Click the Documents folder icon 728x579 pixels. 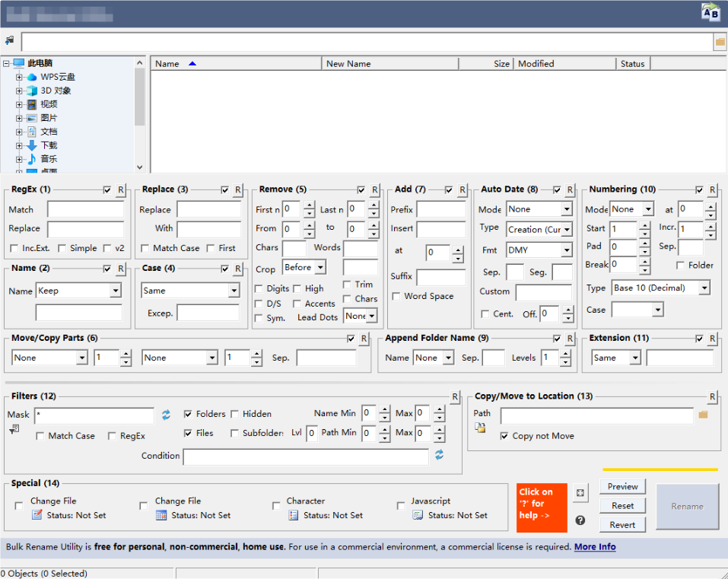point(32,132)
